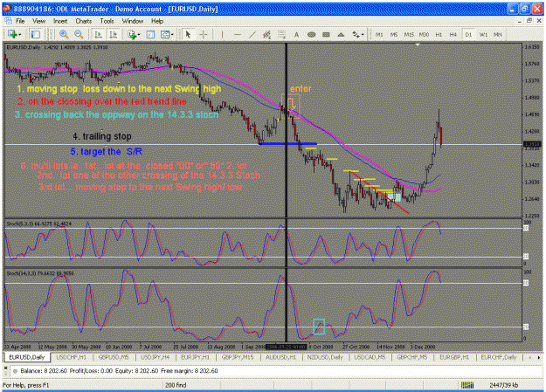The image size is (546, 392).
Task: Zoom in on the chart
Action: (64, 34)
